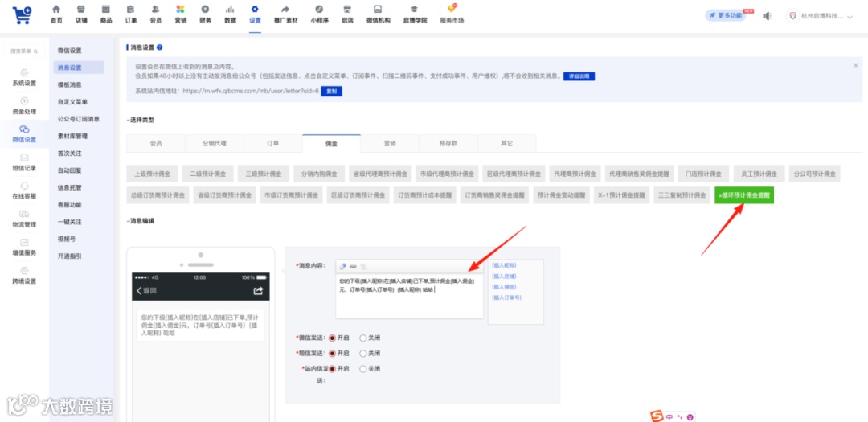Select the 三三复制预计佣金 template
This screenshot has width=868, height=422.
[x=682, y=195]
